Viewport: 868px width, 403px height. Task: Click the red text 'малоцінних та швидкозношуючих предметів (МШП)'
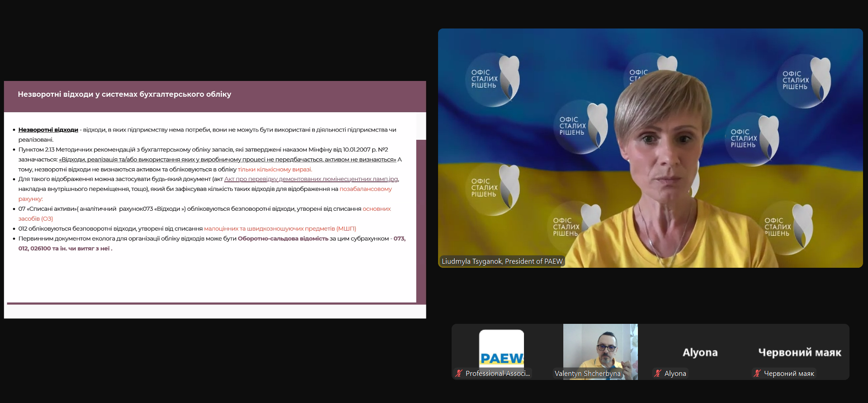point(280,229)
